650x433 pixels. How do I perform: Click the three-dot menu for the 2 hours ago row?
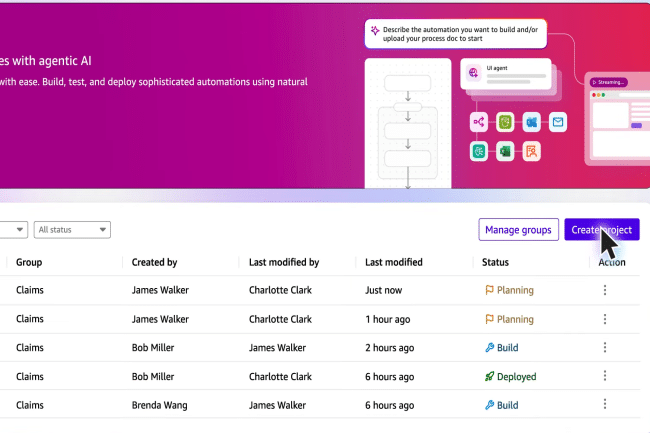(604, 348)
